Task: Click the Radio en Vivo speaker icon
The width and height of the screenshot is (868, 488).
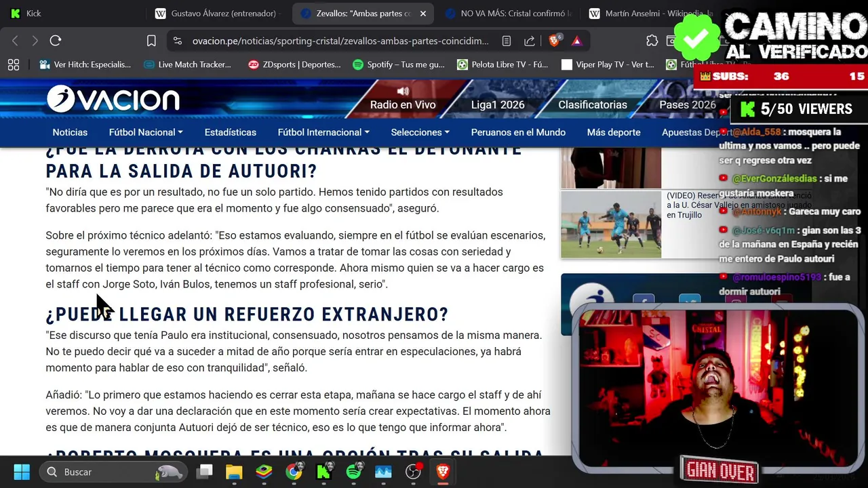Action: (403, 91)
